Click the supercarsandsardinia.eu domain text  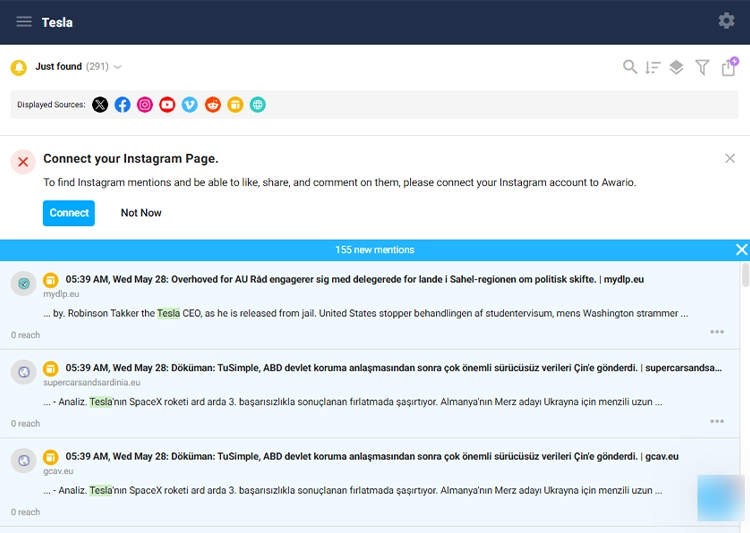92,382
